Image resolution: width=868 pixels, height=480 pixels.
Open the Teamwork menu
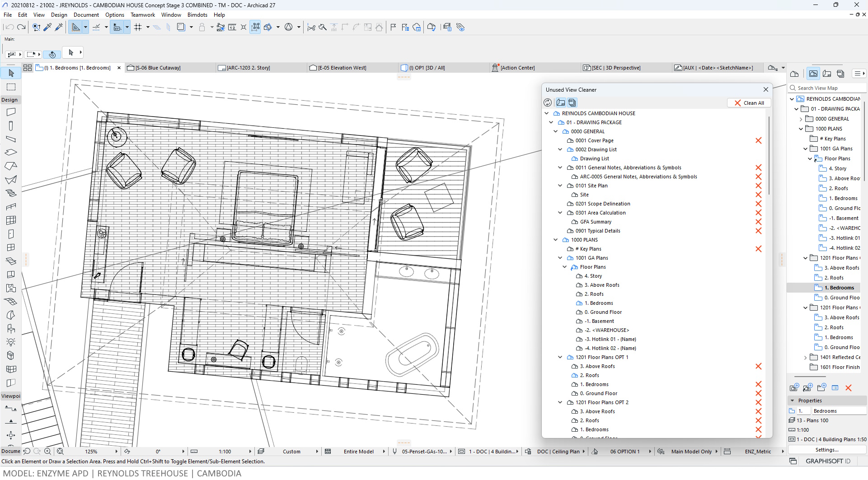142,15
